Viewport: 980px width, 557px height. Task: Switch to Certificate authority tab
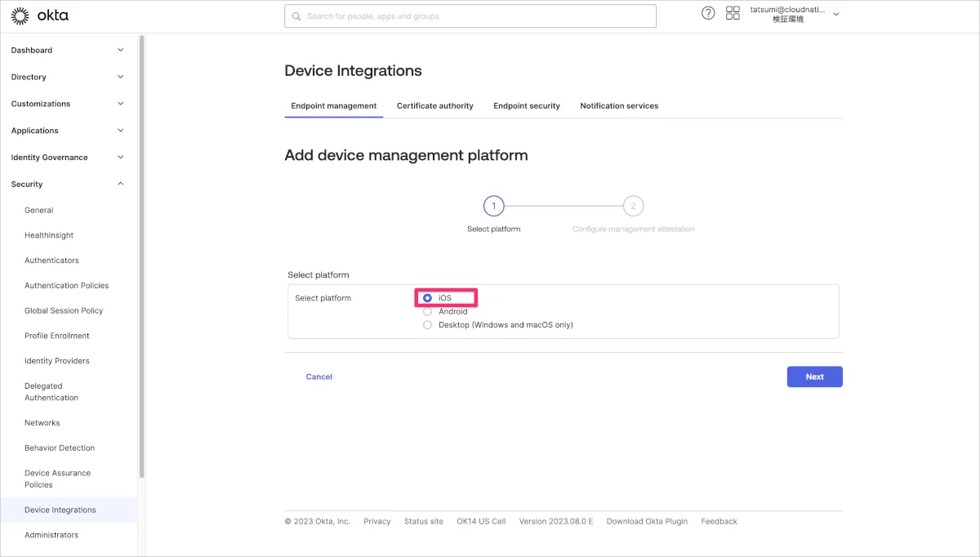tap(434, 105)
